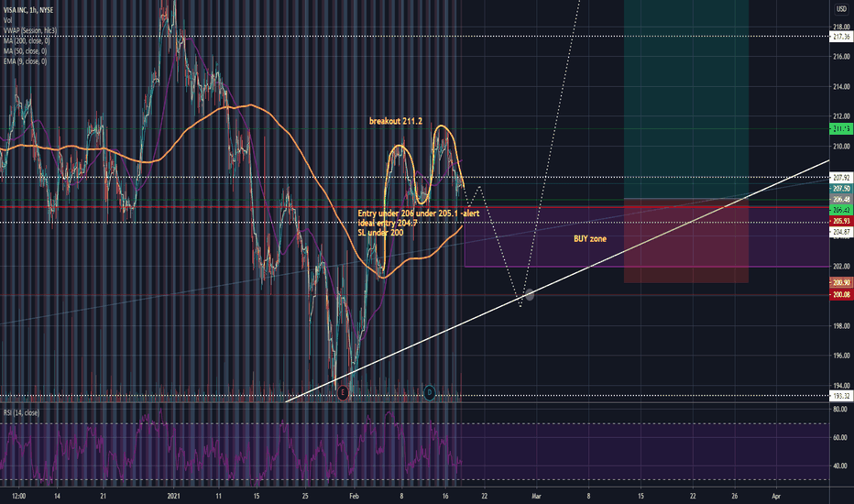Click the RSI 80.00 scale label
854x504 pixels.
coord(840,410)
